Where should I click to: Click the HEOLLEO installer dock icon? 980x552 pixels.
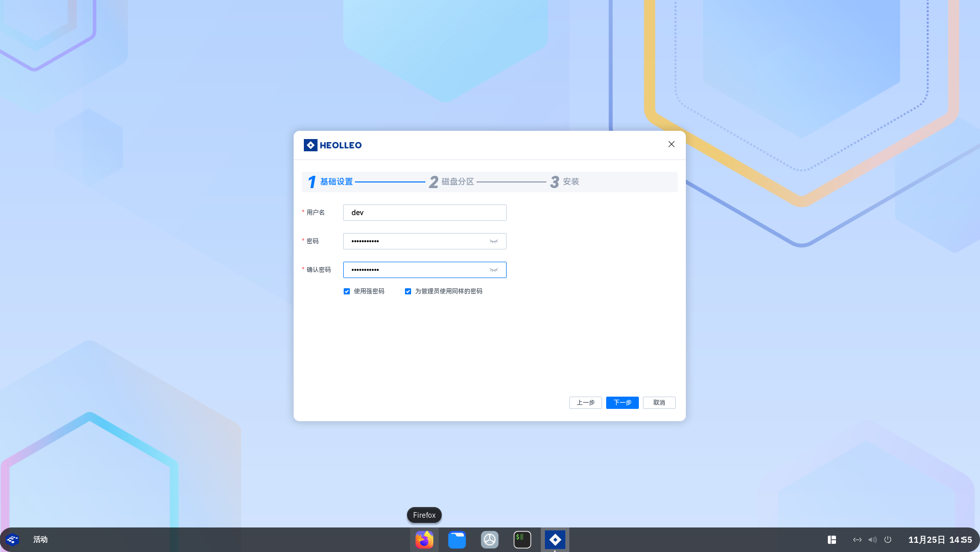click(x=555, y=540)
